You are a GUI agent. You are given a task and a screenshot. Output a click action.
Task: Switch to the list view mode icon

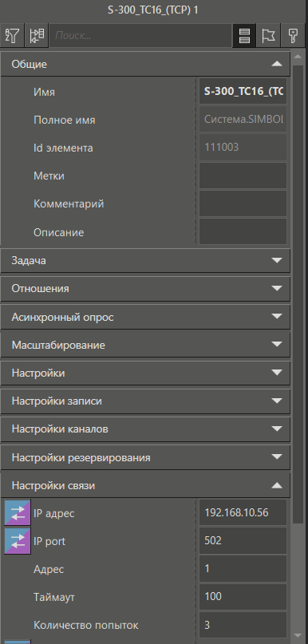(x=244, y=36)
